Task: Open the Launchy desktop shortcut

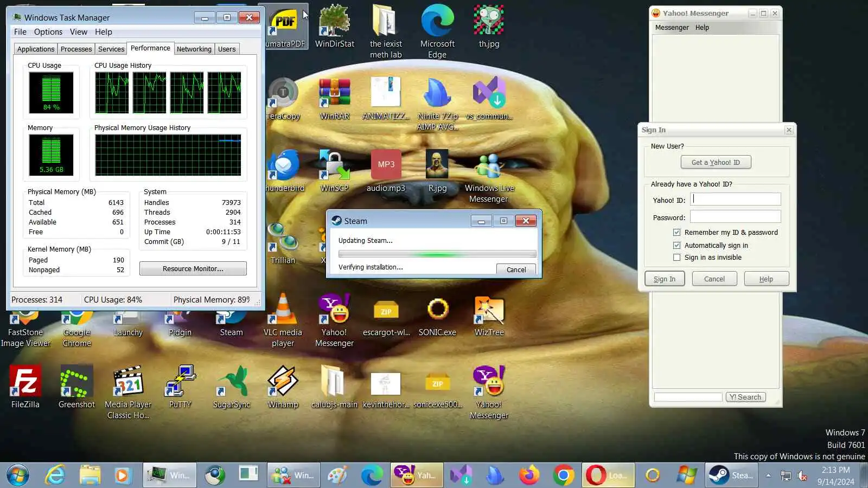Action: 128,324
